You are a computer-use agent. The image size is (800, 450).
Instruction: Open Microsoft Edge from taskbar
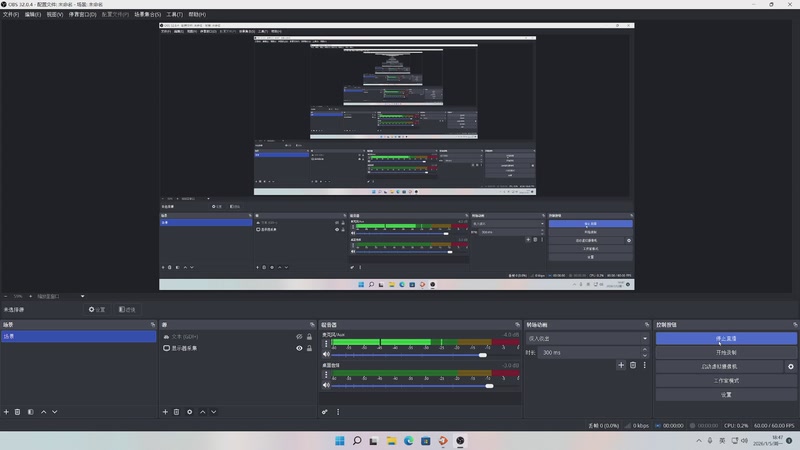coord(409,441)
